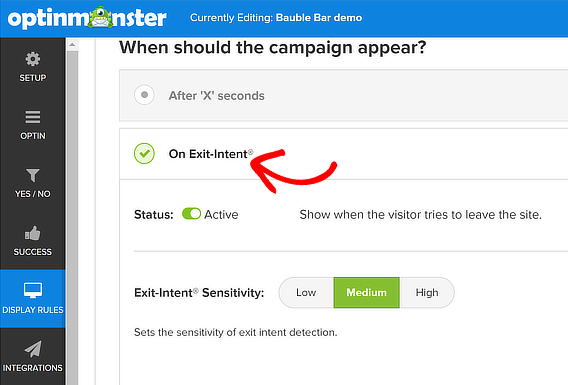Image resolution: width=568 pixels, height=385 pixels.
Task: Click the scrollbar up arrow
Action: click(x=72, y=45)
